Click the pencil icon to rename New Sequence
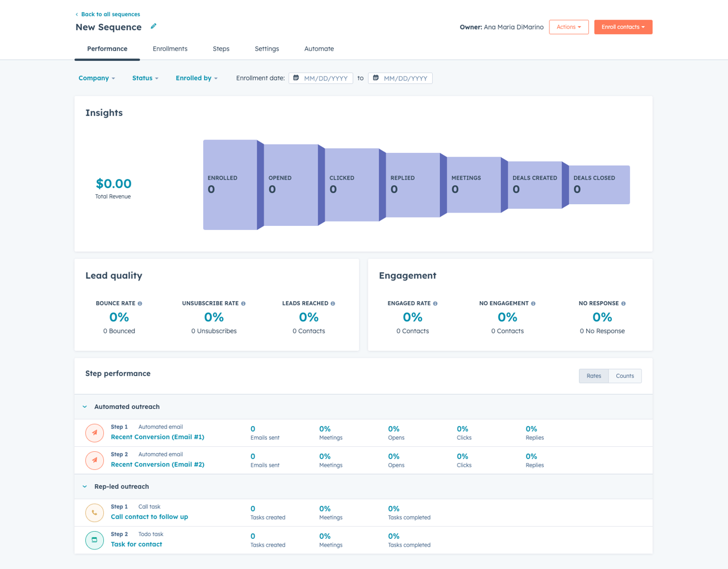The image size is (728, 569). tap(153, 26)
